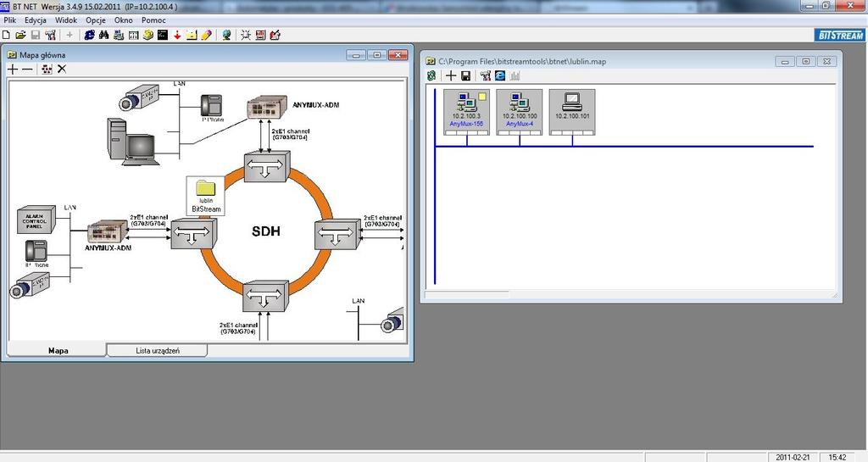This screenshot has width=868, height=462.
Task: Launch Internet Explorer icon in main toolbar
Action: click(x=89, y=35)
